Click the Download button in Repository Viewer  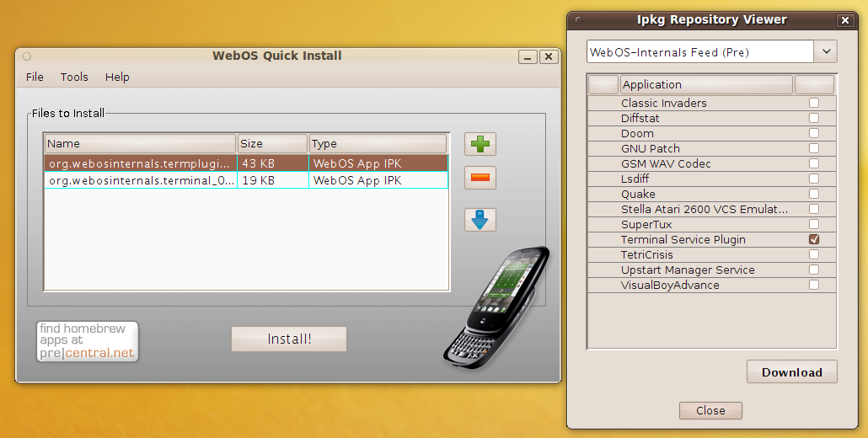point(791,372)
